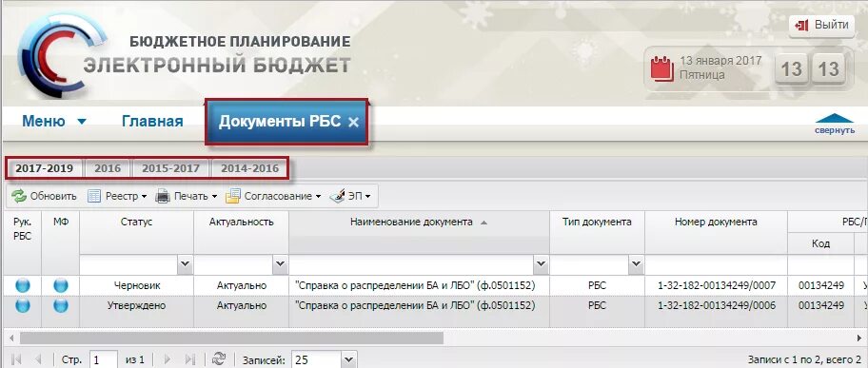Click the hour clock tile
The height and width of the screenshot is (368, 868).
pyautogui.click(x=792, y=69)
